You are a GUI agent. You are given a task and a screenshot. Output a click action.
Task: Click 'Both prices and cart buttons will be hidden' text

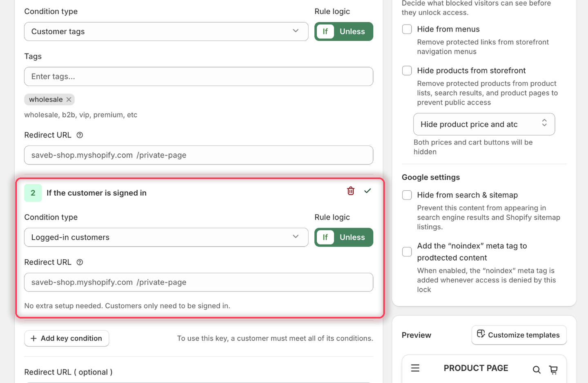pos(473,147)
